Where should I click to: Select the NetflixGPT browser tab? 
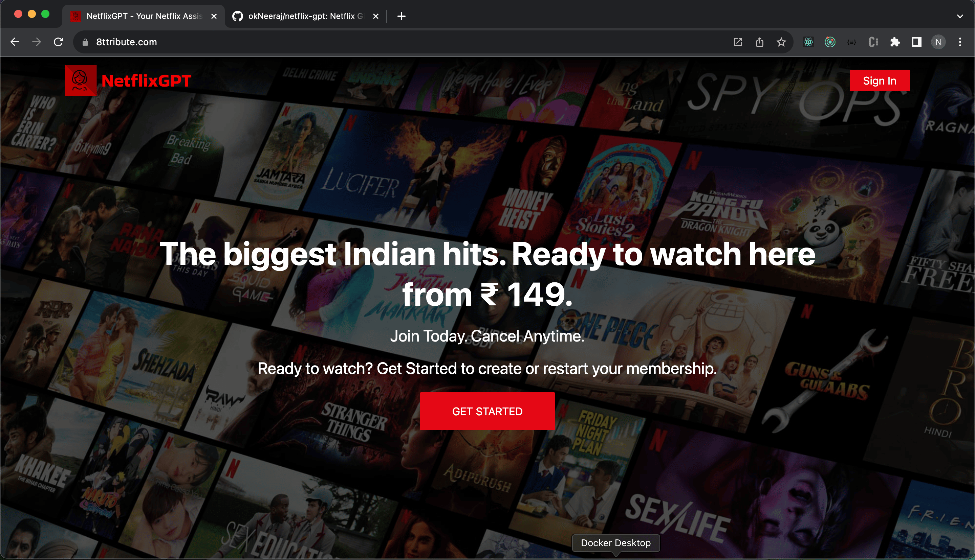(x=143, y=16)
